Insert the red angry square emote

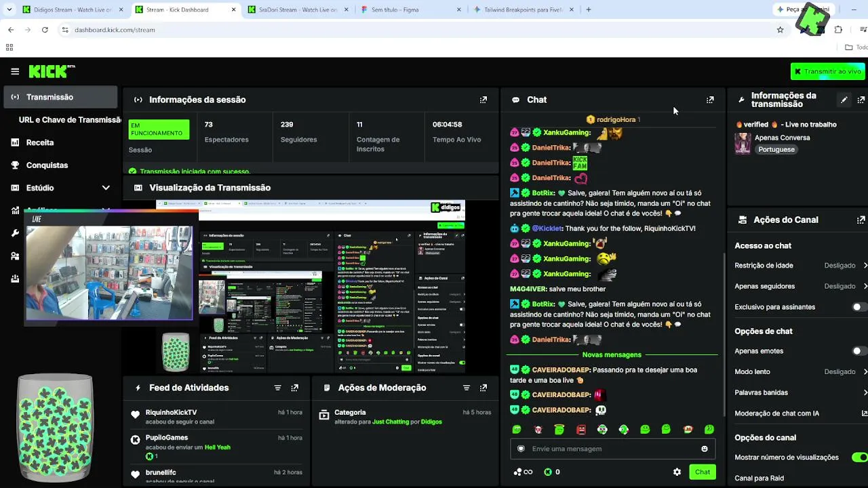tap(580, 429)
